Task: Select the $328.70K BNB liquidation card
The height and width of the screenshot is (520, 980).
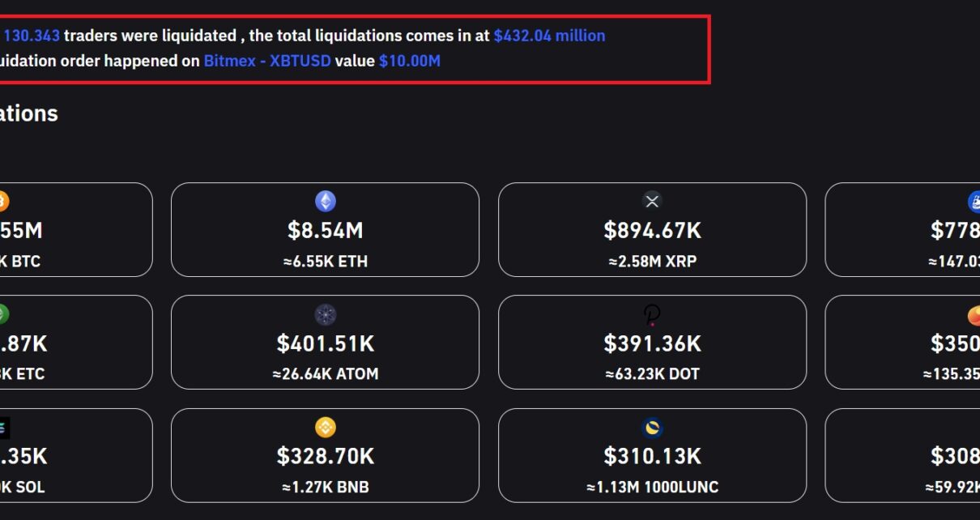Action: tap(325, 455)
